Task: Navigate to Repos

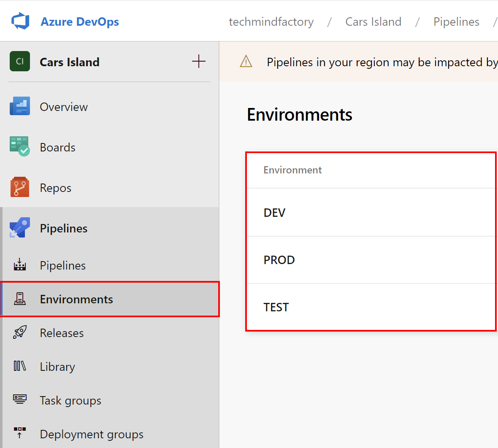Action: [x=56, y=188]
